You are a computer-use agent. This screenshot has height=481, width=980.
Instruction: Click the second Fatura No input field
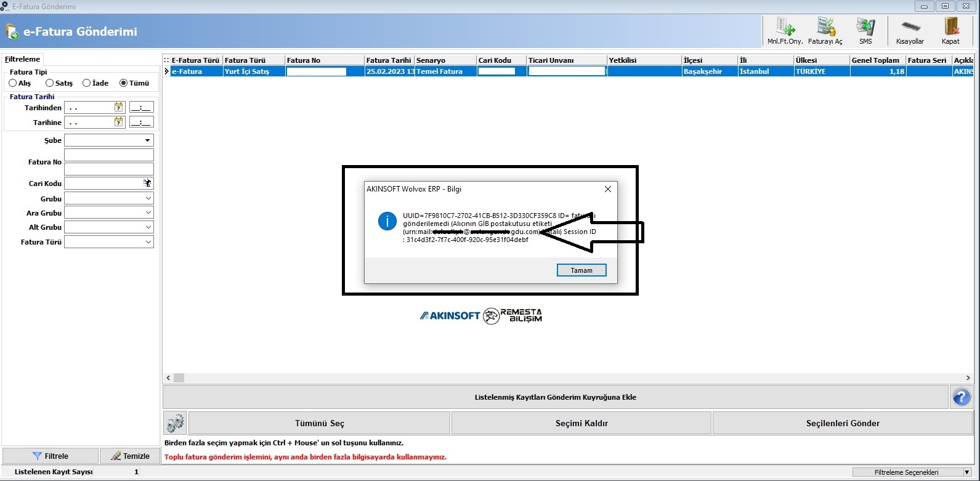tap(109, 169)
